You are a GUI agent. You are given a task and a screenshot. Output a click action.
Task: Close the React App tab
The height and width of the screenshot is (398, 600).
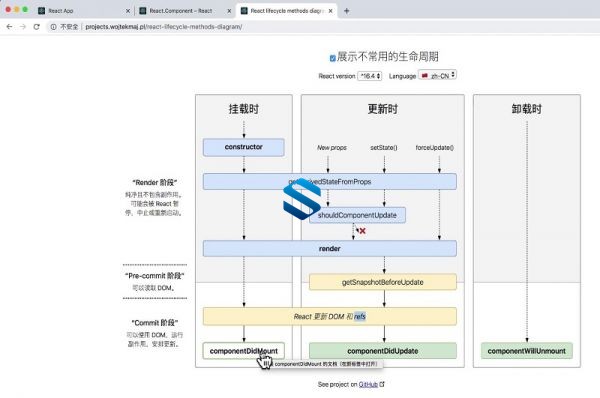[128, 11]
